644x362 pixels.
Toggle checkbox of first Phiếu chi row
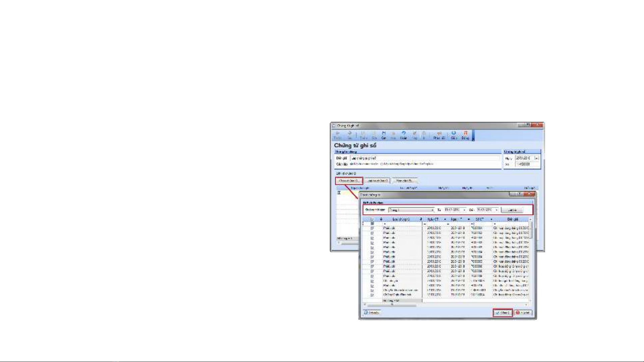point(372,228)
